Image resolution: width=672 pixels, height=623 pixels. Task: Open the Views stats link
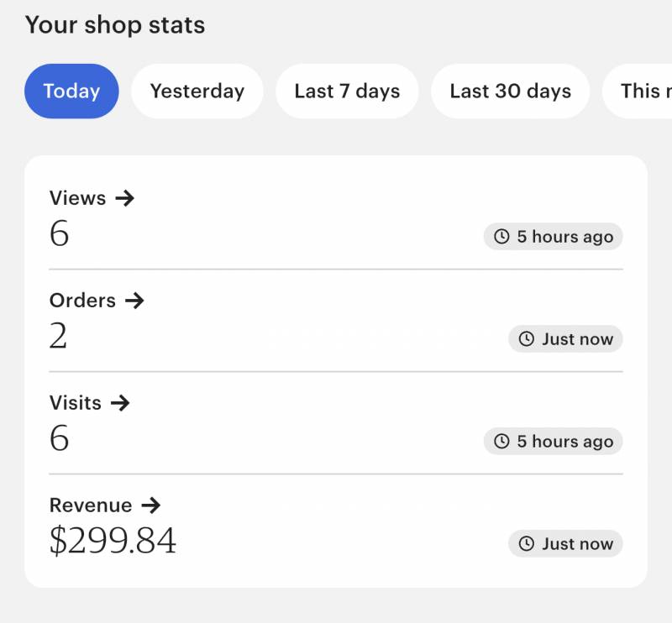point(92,198)
